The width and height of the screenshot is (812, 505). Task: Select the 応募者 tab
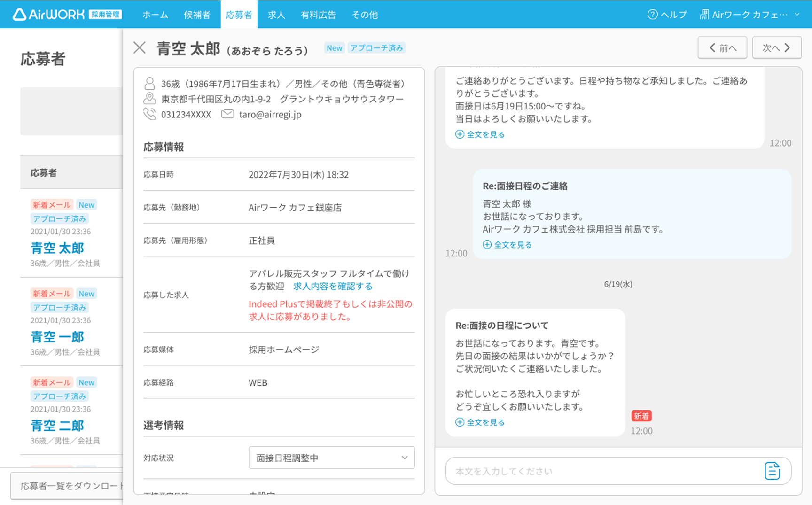click(239, 15)
